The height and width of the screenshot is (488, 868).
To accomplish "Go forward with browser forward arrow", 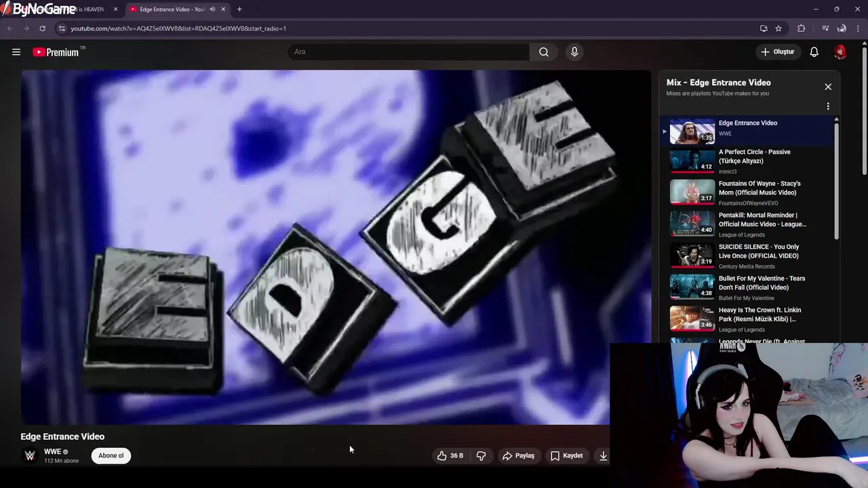I will tap(26, 28).
